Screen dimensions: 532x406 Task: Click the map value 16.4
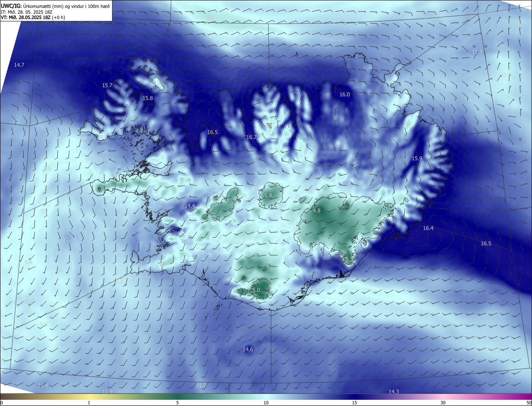pos(428,228)
